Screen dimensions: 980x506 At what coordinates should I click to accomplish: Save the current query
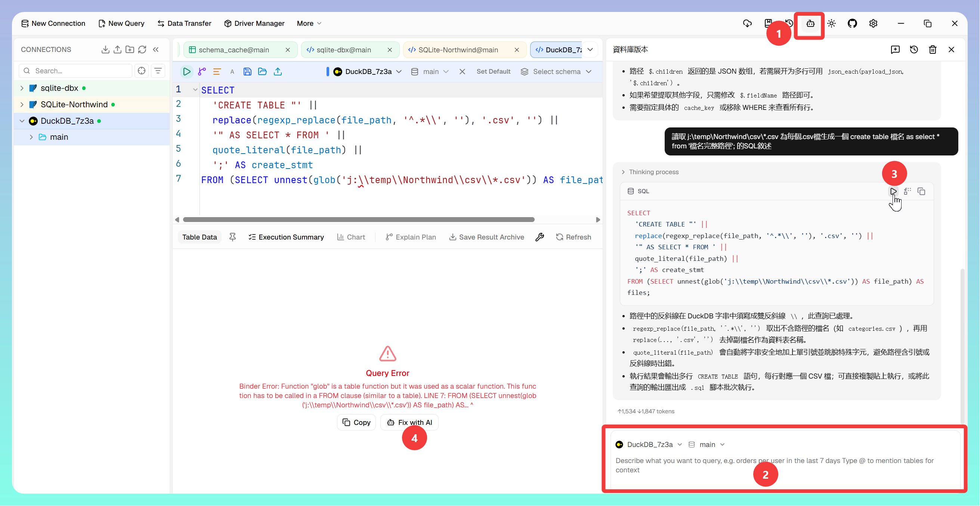[247, 71]
